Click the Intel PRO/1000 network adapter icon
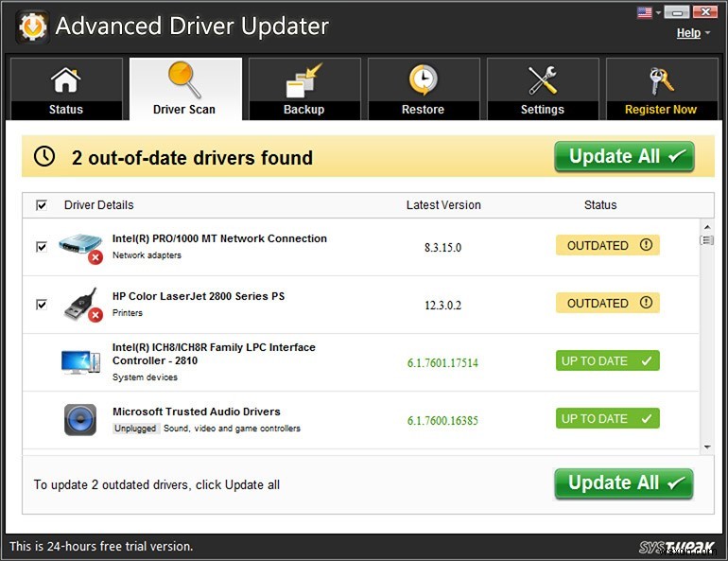Image resolution: width=728 pixels, height=561 pixels. point(80,249)
